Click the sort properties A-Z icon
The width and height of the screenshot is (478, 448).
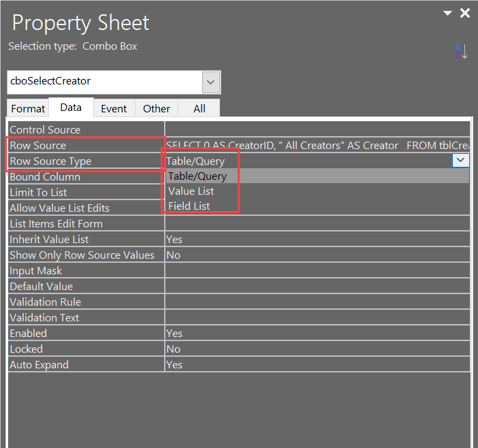click(x=461, y=51)
